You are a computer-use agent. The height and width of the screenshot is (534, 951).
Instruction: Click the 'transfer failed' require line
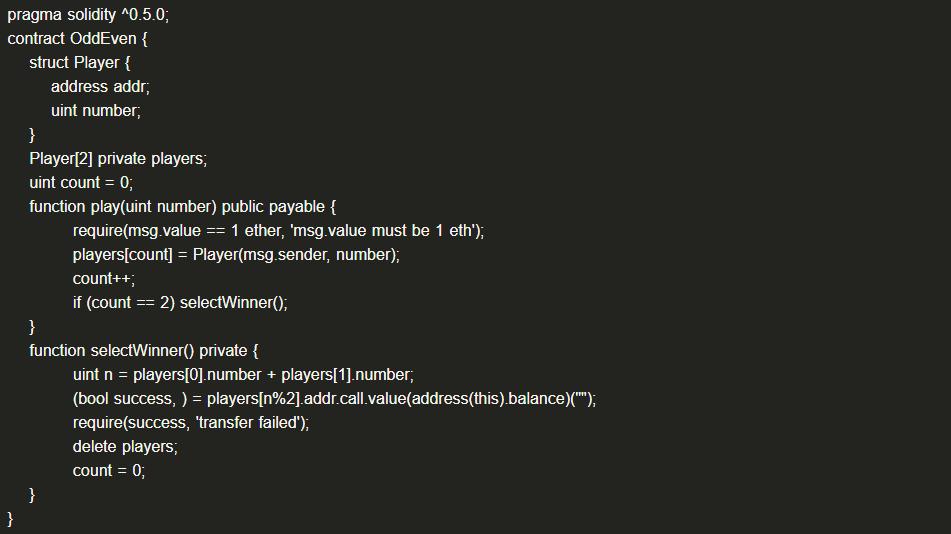pos(191,423)
